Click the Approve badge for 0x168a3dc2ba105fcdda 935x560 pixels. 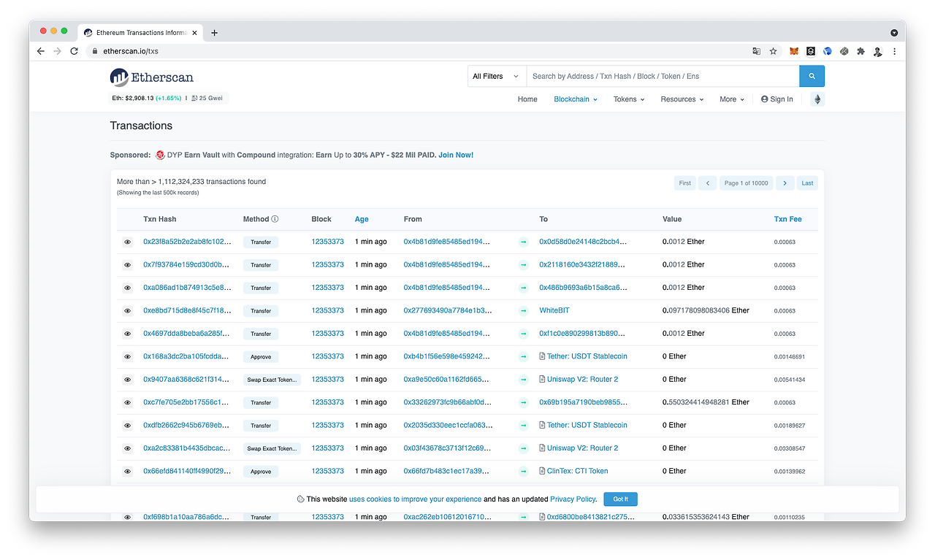261,357
